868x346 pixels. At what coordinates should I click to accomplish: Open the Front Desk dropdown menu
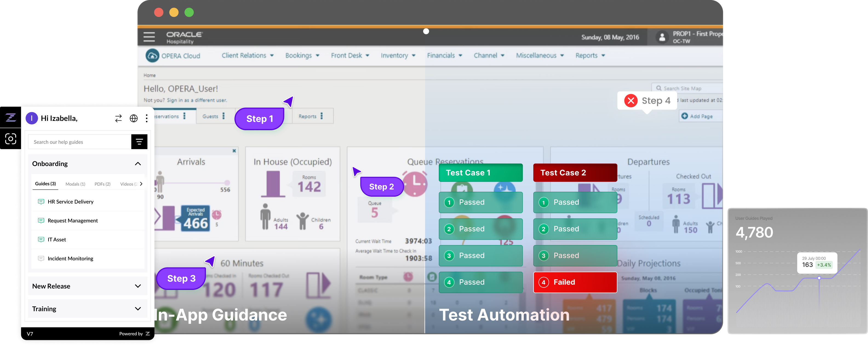click(x=350, y=56)
